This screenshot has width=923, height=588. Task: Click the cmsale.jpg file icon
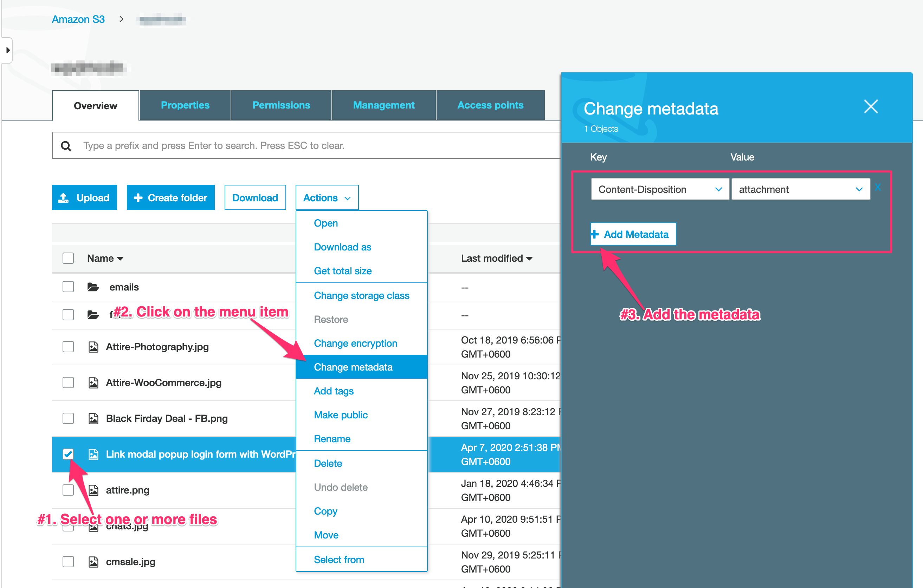93,562
